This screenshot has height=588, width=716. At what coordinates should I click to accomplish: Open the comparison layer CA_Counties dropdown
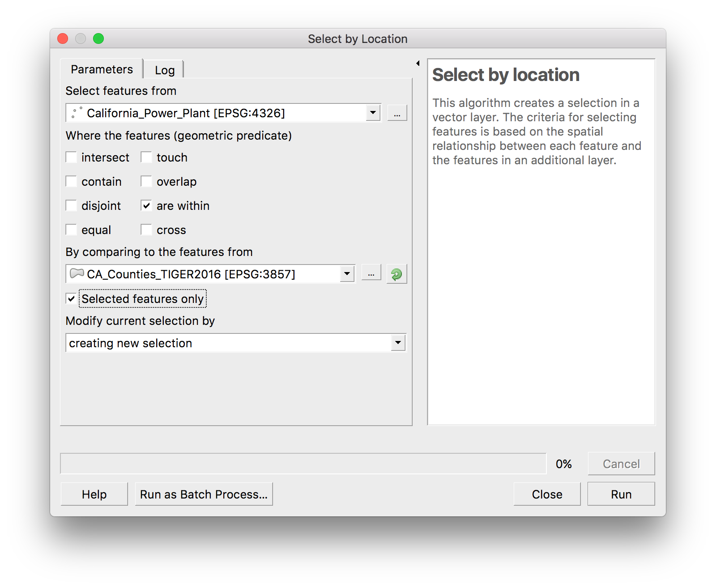(x=210, y=274)
